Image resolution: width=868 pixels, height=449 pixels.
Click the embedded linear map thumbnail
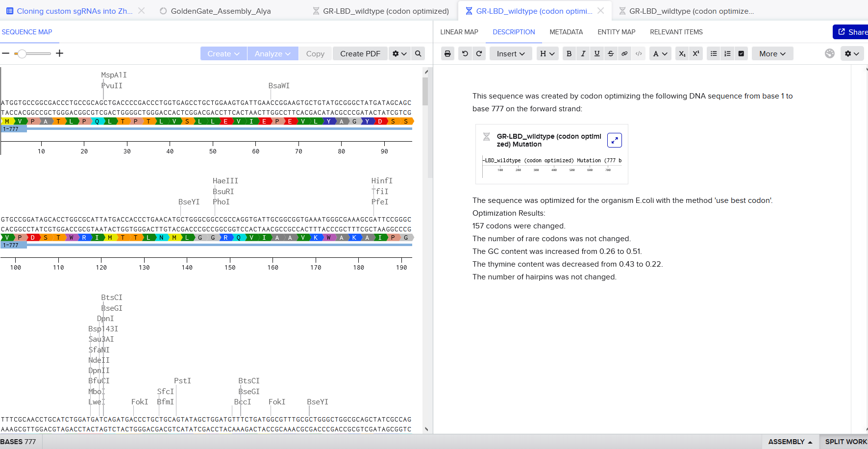pos(552,166)
